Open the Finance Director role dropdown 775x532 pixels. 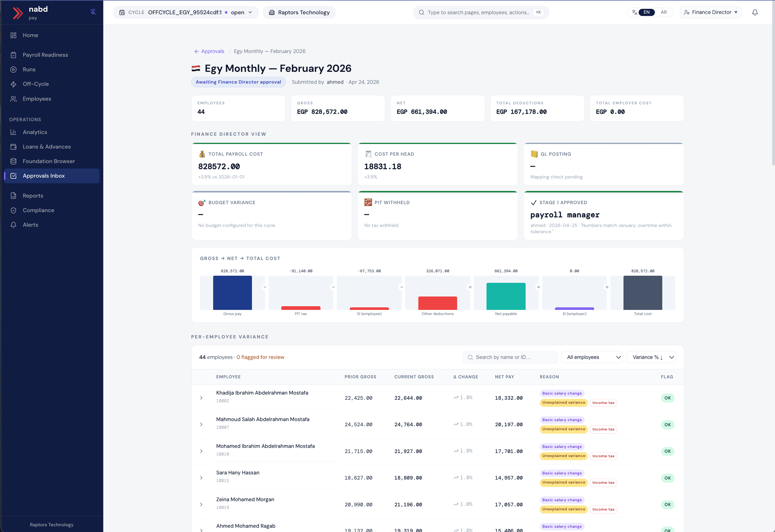[710, 12]
